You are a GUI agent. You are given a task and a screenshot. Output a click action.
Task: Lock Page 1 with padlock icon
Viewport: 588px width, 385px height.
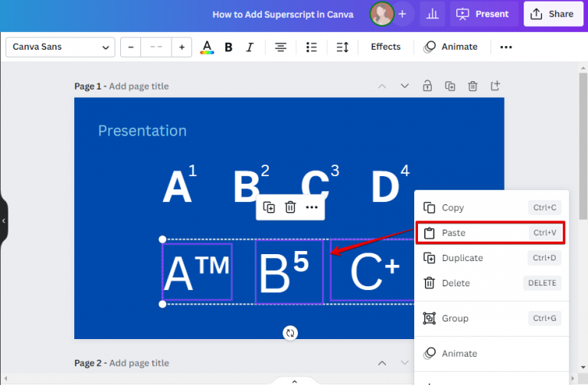(427, 86)
